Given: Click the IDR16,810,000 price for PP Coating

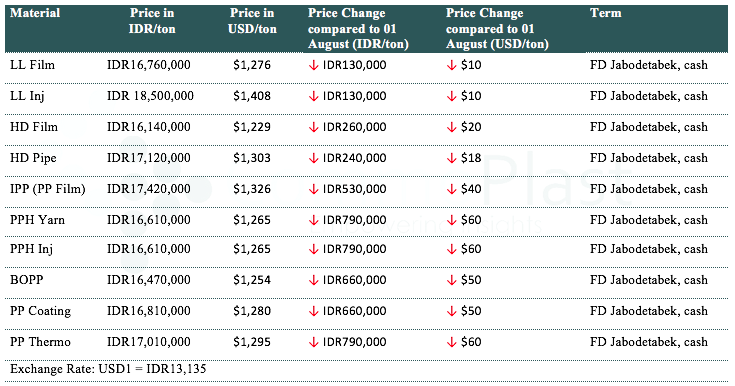Looking at the screenshot, I should (149, 311).
